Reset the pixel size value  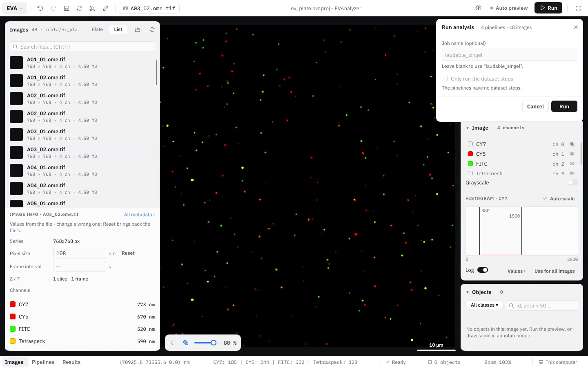128,253
